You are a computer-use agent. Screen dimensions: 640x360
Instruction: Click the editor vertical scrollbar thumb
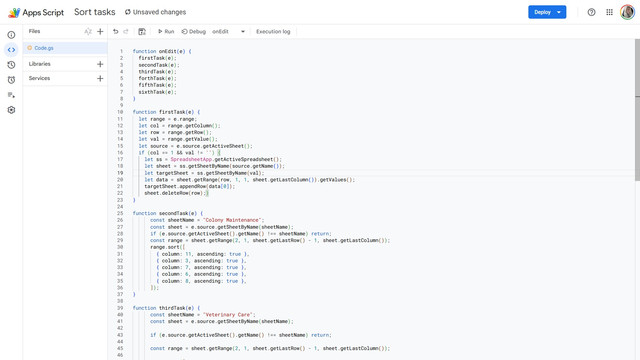click(637, 110)
